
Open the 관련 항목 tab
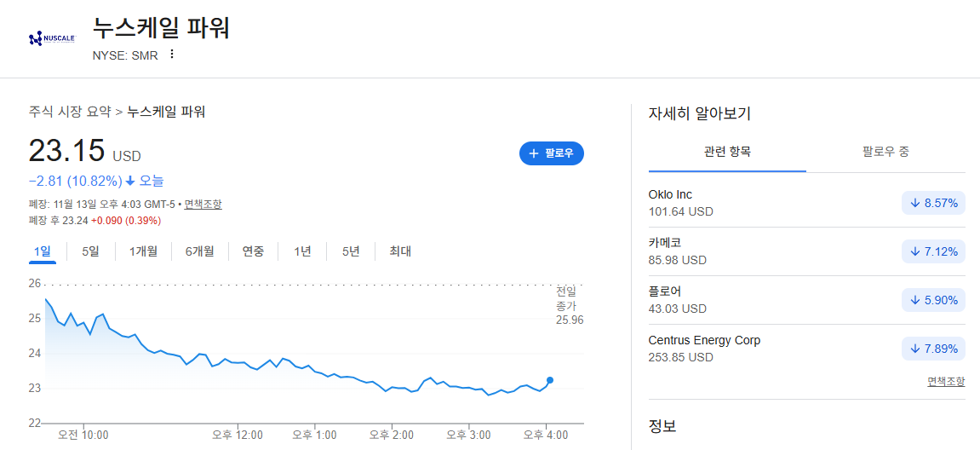click(727, 152)
